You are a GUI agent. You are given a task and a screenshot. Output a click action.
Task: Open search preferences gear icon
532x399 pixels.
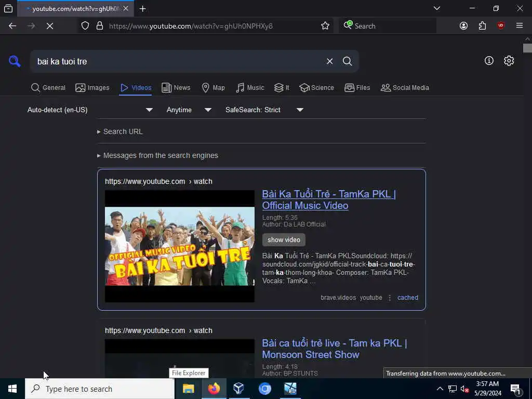pyautogui.click(x=509, y=61)
